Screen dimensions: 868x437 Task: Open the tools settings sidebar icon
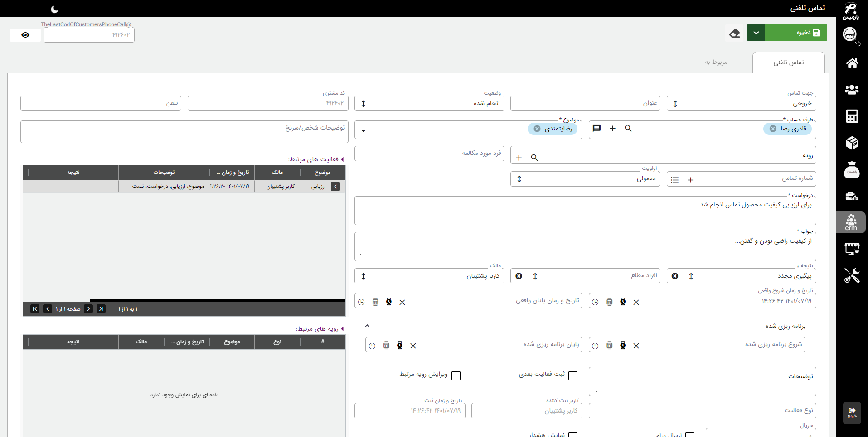[x=852, y=275]
